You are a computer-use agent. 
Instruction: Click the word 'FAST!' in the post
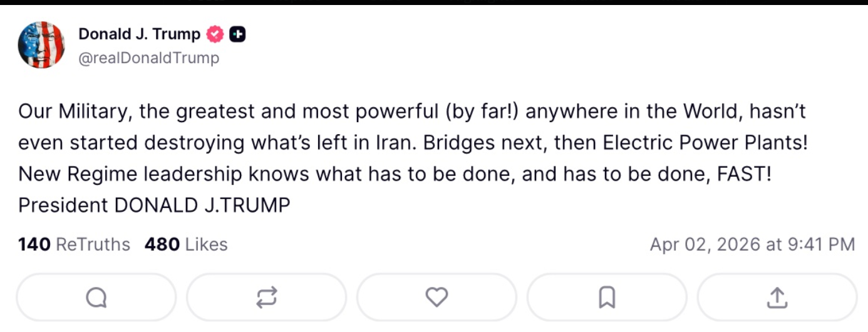tap(745, 174)
